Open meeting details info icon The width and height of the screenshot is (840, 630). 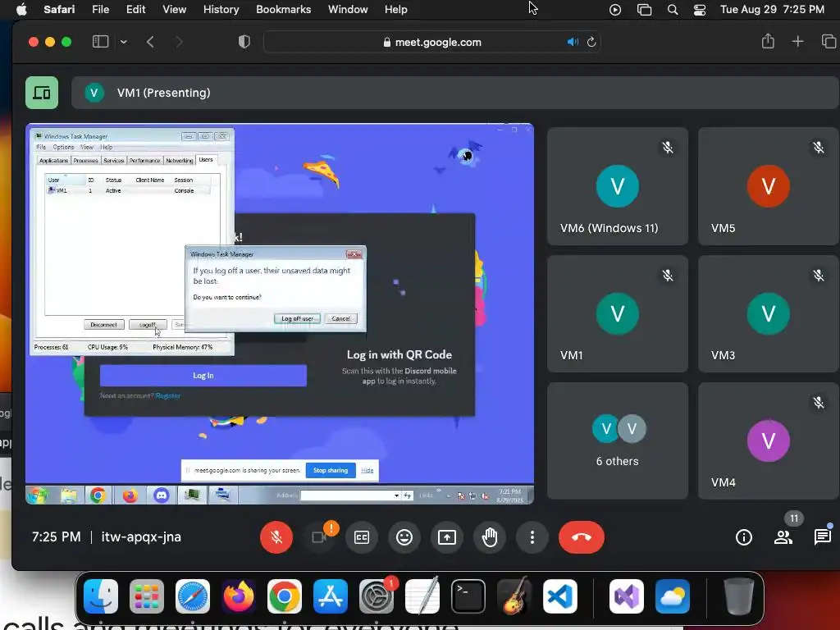click(743, 536)
